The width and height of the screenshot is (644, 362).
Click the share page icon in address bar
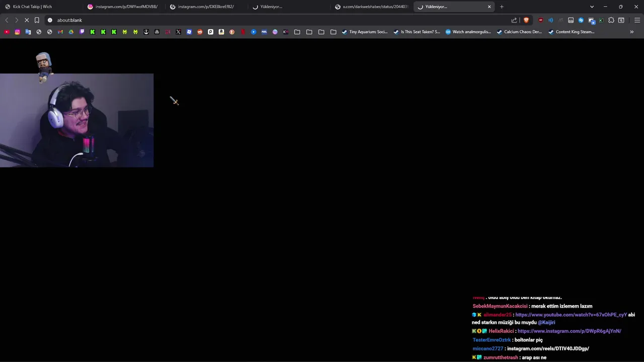tap(514, 20)
